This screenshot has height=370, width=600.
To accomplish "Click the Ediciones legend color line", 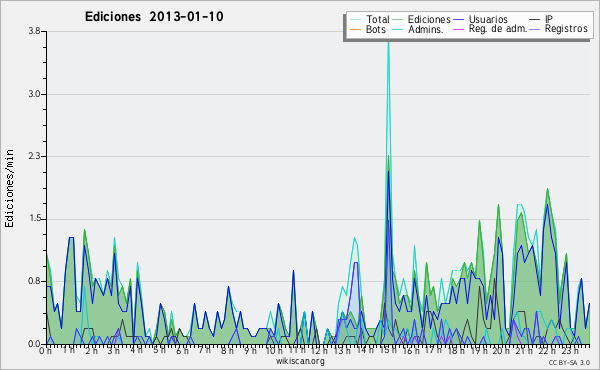I will (x=398, y=20).
